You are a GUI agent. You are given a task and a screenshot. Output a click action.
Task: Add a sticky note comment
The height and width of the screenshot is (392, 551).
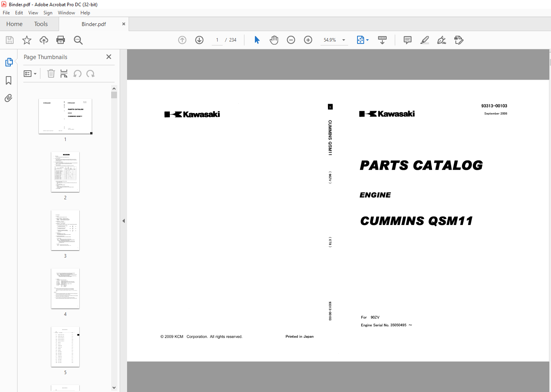click(408, 40)
